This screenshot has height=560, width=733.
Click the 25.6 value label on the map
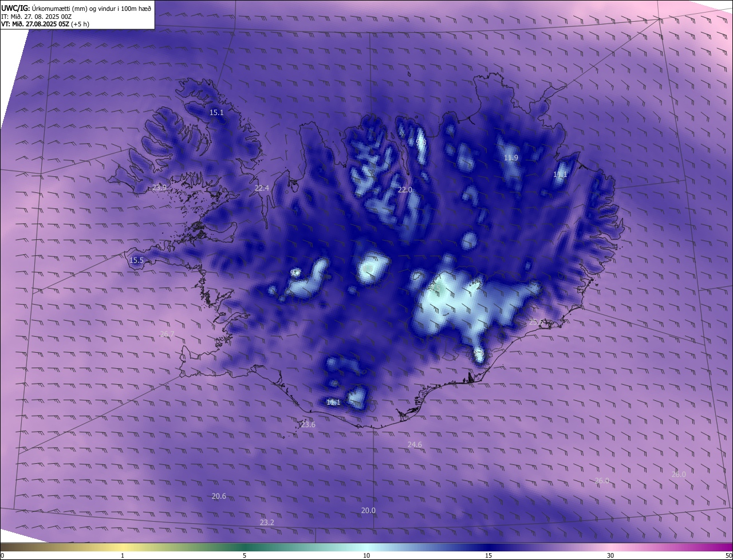tap(536, 323)
